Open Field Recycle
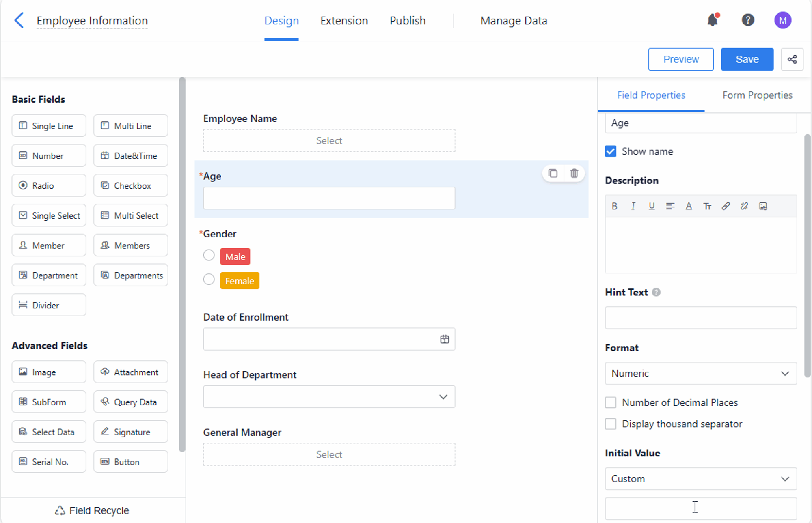Screen dimensions: 812x523 pos(92,510)
